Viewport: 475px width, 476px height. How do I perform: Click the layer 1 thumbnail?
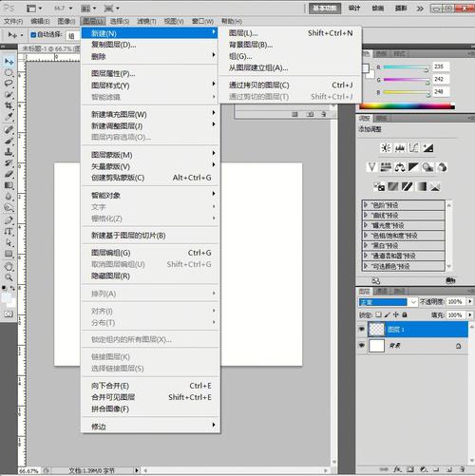tap(377, 330)
